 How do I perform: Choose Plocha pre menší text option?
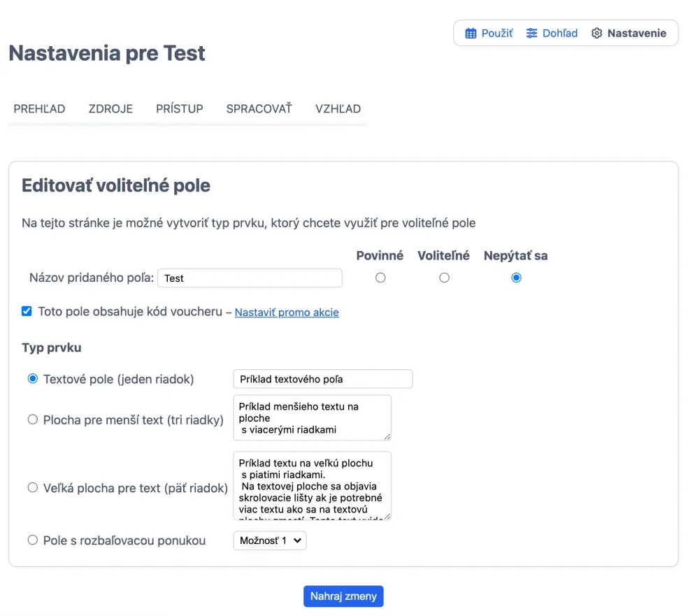coord(32,420)
